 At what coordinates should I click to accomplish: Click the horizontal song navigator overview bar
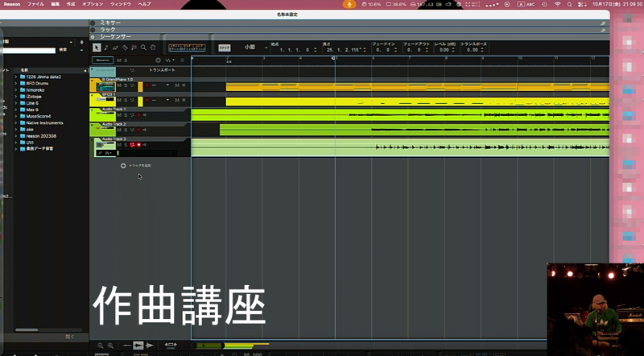[233, 345]
